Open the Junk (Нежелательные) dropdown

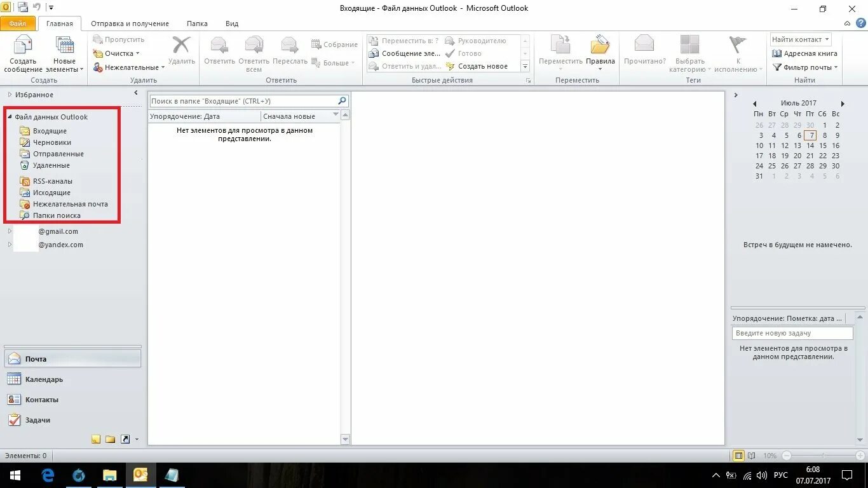point(129,67)
